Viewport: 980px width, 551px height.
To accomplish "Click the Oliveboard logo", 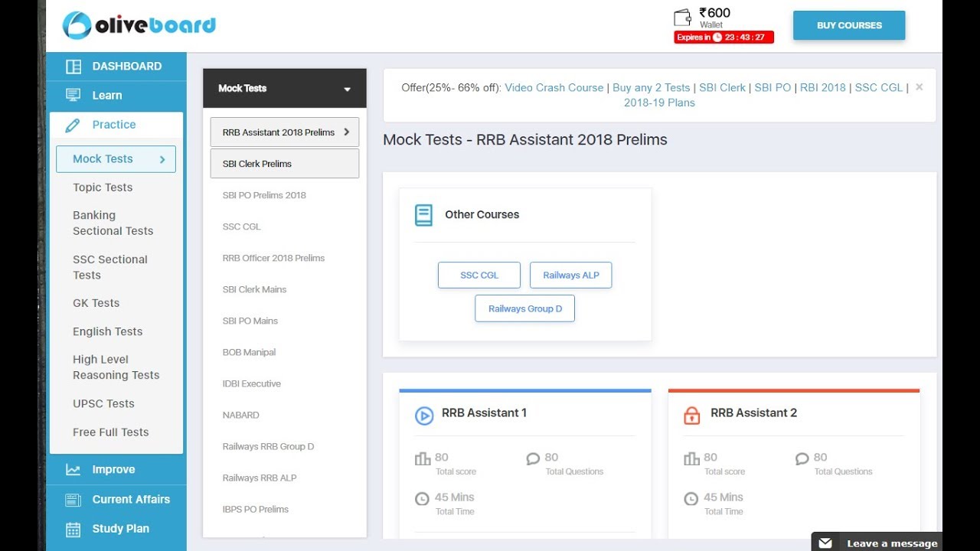I will (x=139, y=25).
